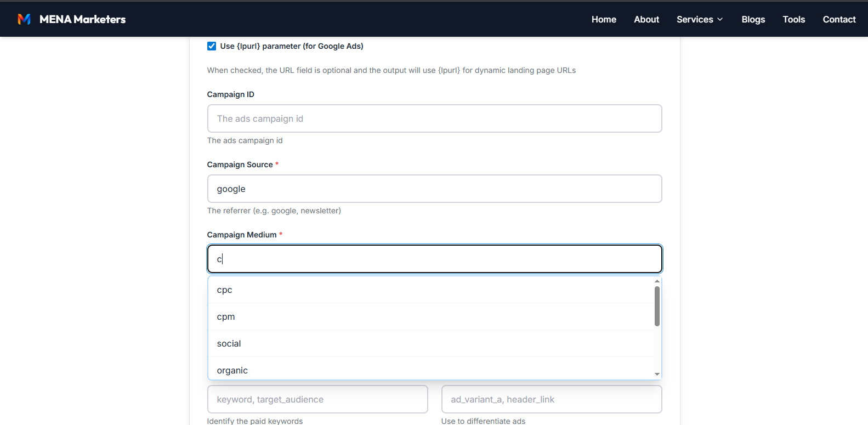Open the Contact page
This screenshot has height=425, width=868.
(839, 19)
